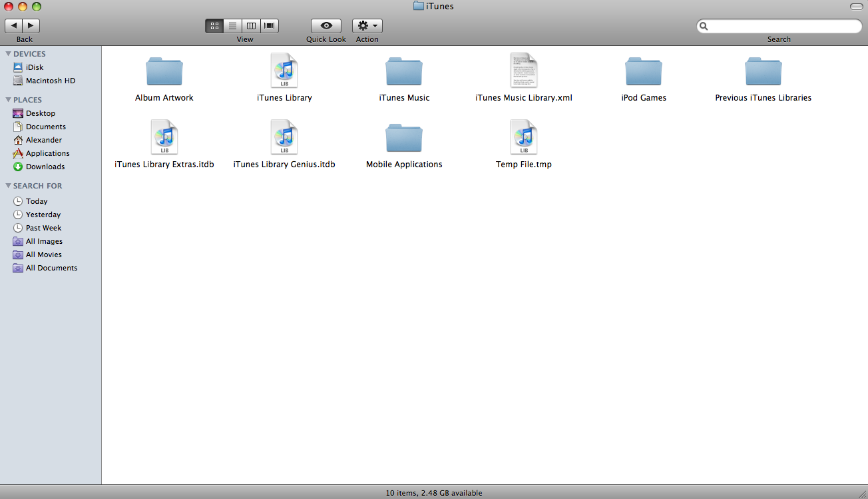Open the Mobile Applications folder icon

point(404,137)
